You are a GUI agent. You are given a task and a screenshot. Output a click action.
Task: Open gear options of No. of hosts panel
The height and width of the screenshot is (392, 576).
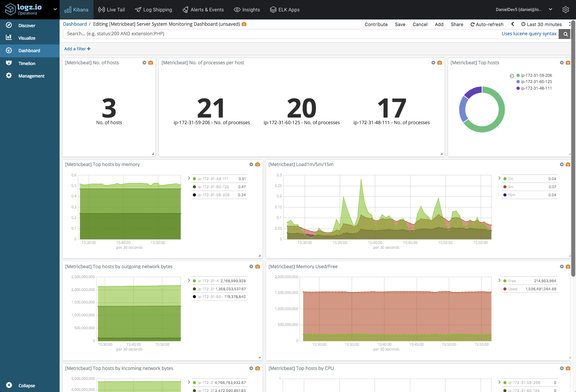pos(144,63)
